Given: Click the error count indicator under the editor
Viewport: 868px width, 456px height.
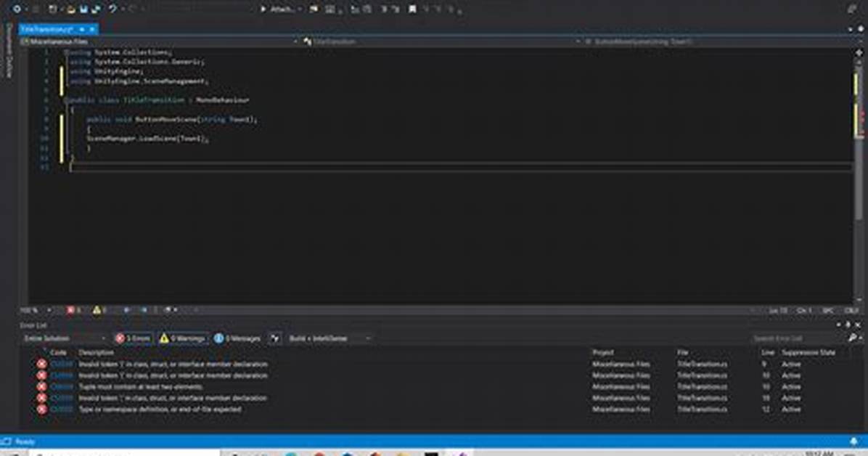Looking at the screenshot, I should point(74,310).
